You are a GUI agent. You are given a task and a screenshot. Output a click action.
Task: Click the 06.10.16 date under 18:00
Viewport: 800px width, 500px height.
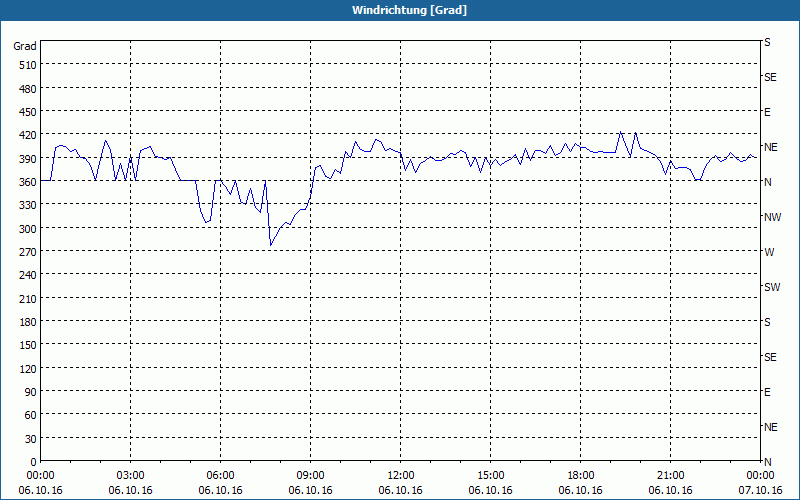coord(581,490)
